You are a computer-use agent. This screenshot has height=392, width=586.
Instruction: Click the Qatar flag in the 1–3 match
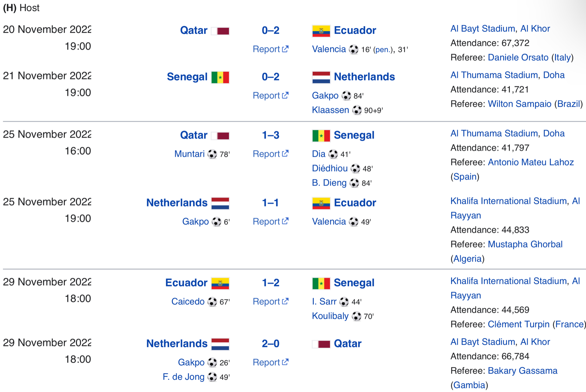(x=220, y=136)
